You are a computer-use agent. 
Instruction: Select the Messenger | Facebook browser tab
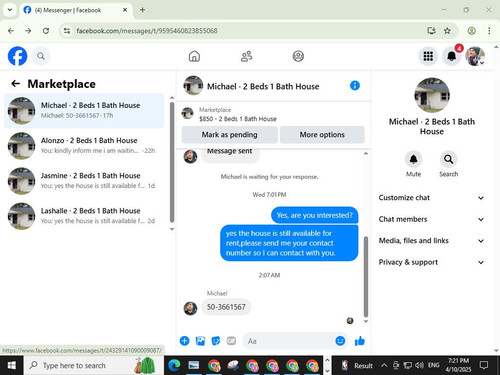[x=75, y=10]
